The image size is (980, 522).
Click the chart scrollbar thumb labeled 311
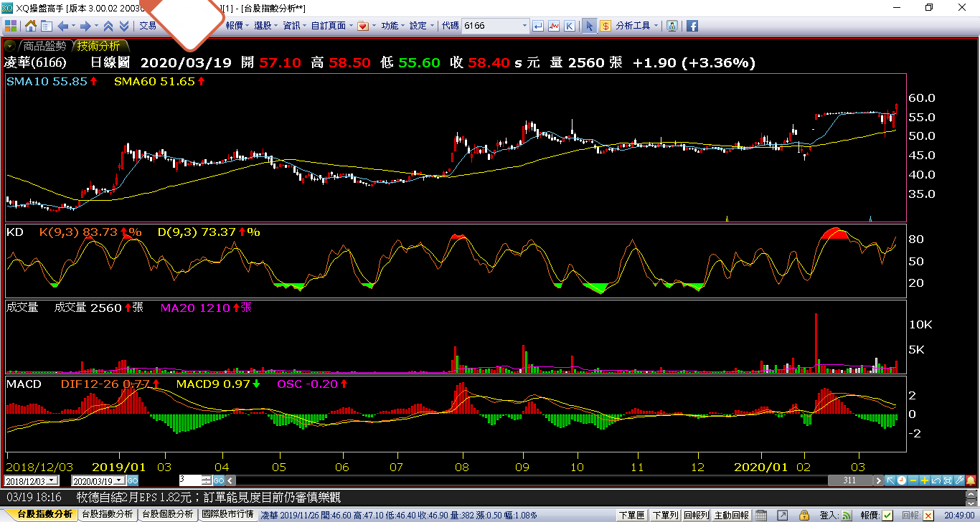pyautogui.click(x=849, y=480)
